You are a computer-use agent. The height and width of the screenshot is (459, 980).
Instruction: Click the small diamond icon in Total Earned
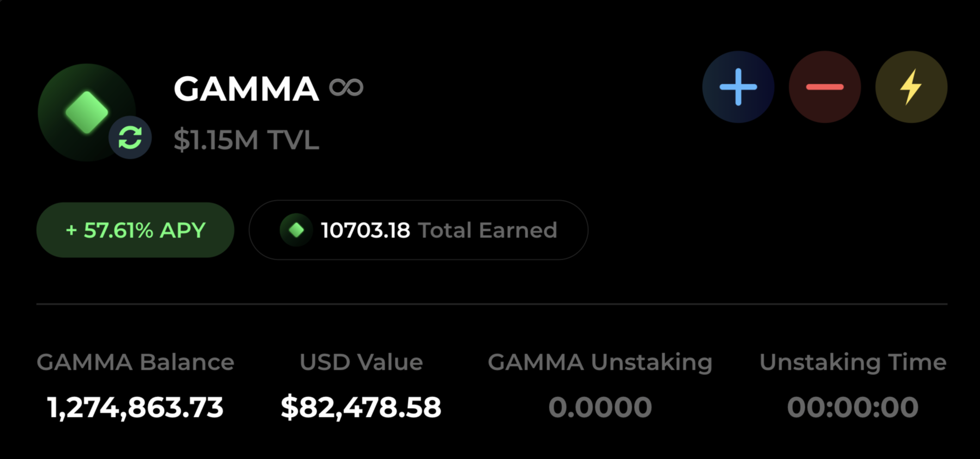click(x=297, y=230)
